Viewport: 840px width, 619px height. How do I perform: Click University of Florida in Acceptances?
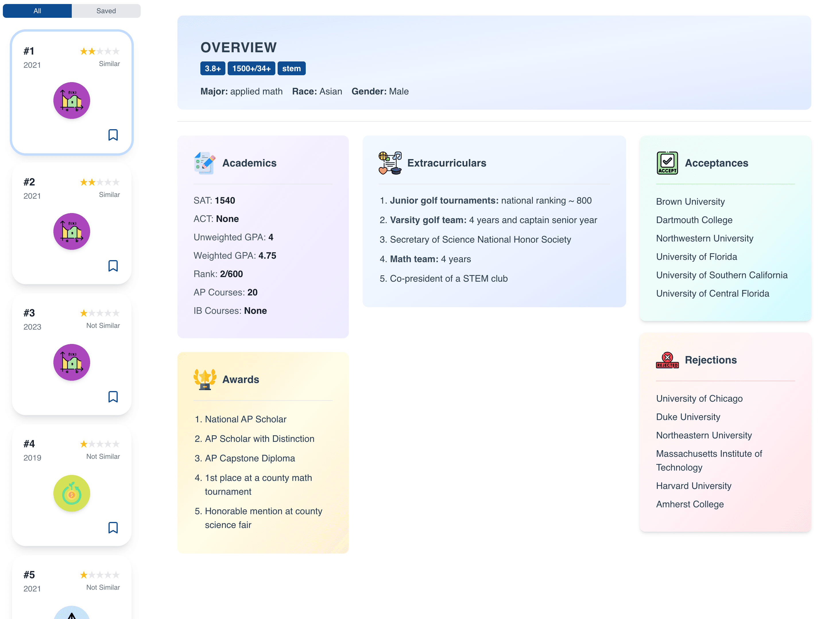click(696, 257)
